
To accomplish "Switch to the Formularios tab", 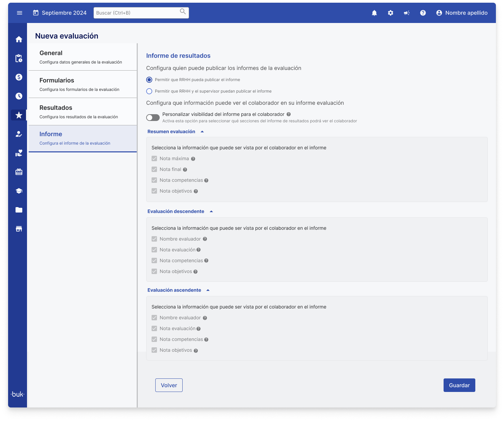I will click(83, 84).
